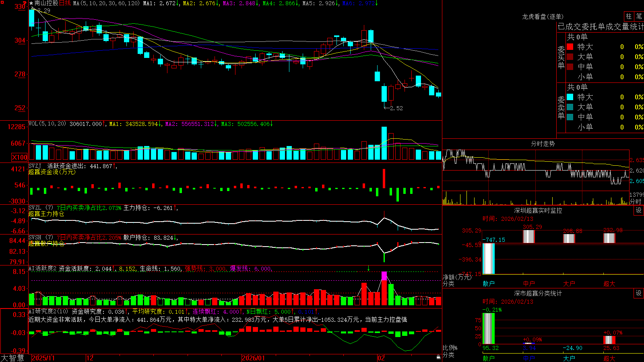This screenshot has width=644, height=362.
Task: Click the low price marker 2.52
Action: coord(396,108)
